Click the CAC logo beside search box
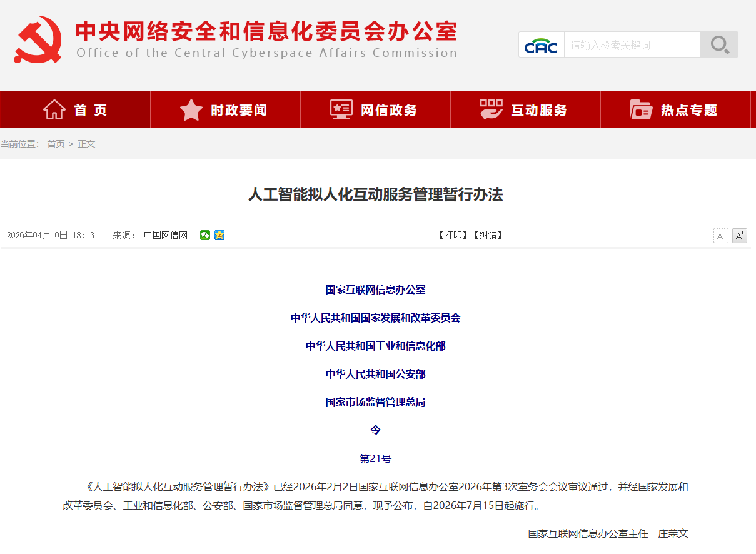756x554 pixels. (541, 45)
